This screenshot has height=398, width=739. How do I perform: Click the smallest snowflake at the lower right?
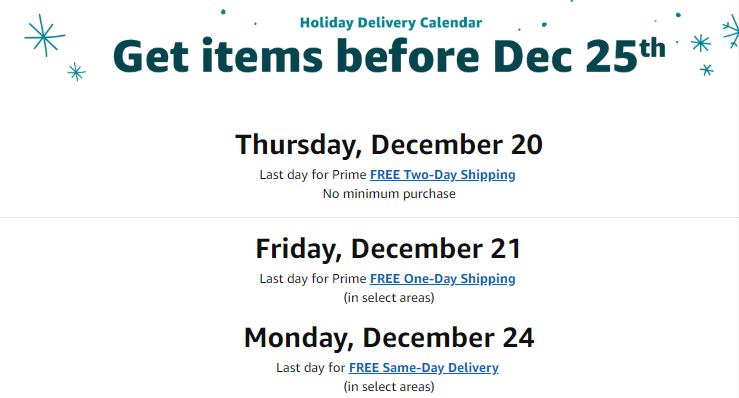(x=706, y=70)
